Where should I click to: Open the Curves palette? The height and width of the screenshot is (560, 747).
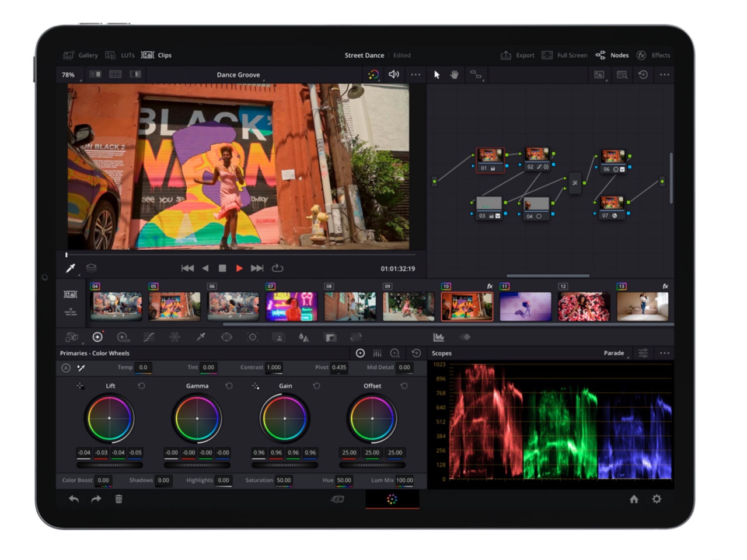coord(149,337)
